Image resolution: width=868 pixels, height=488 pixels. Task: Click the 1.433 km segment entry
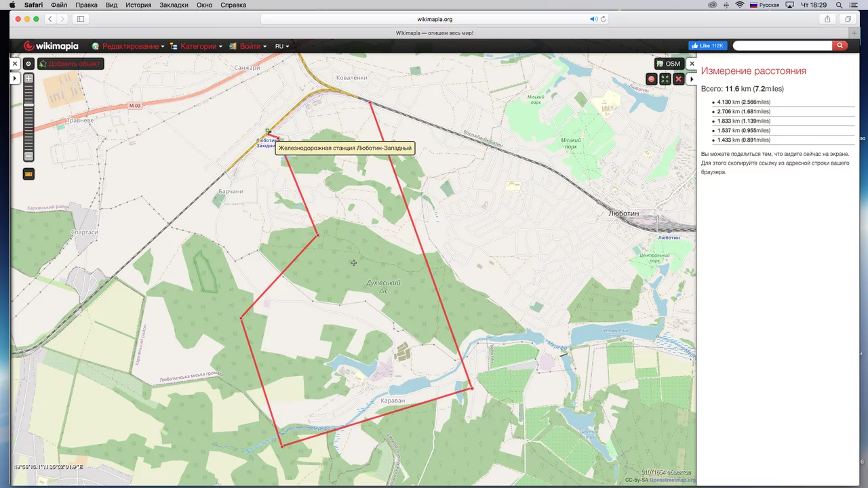[x=744, y=140]
